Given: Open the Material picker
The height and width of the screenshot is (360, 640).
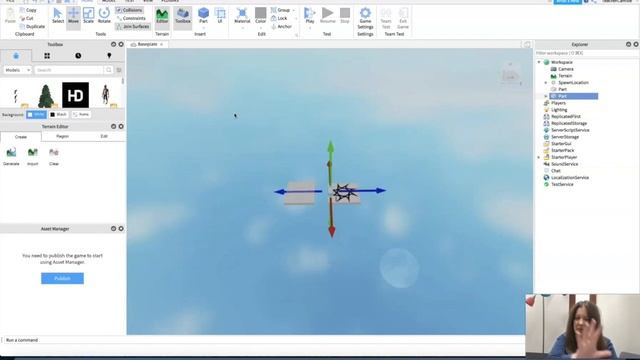Looking at the screenshot, I should (242, 16).
